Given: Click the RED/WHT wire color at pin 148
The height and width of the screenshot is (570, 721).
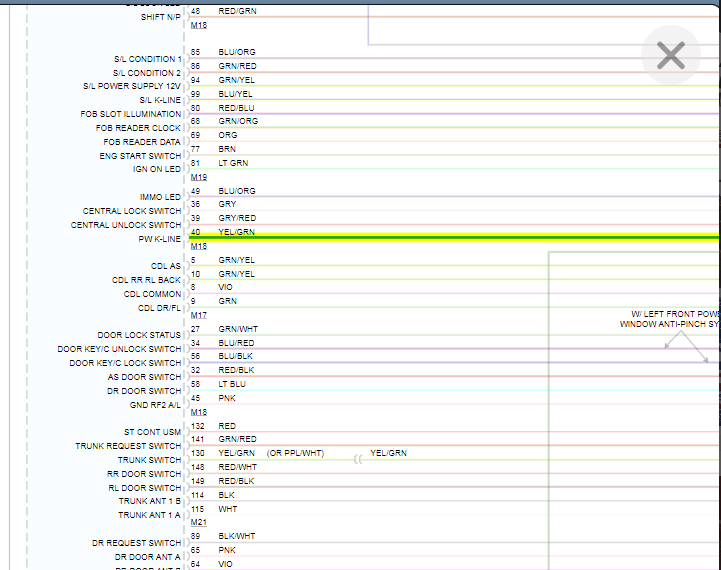Looking at the screenshot, I should [237, 467].
